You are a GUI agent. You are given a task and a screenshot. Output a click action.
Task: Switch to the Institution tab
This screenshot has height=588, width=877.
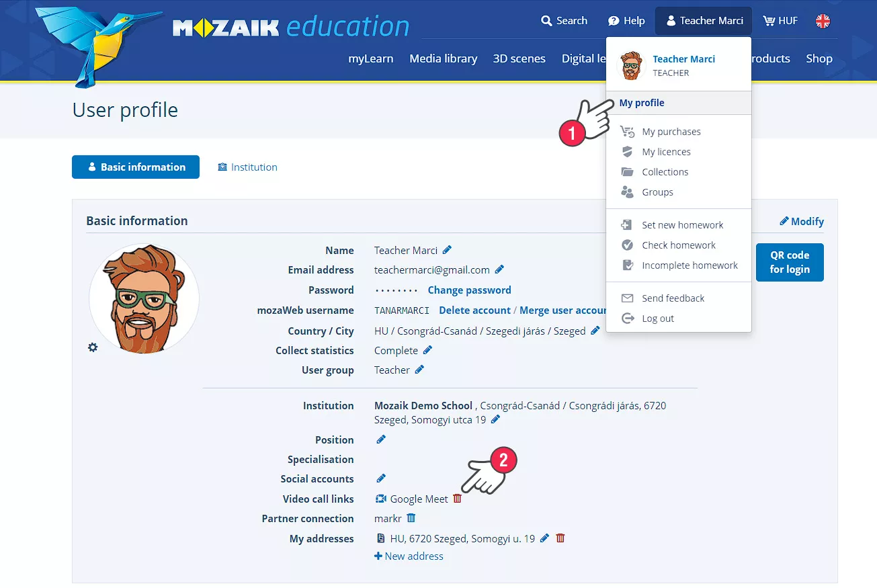point(247,167)
